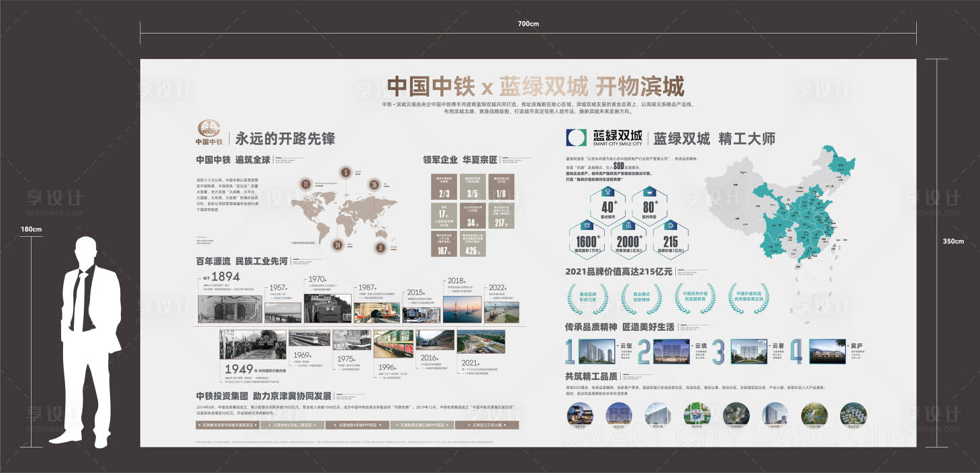Click the large numeral 1 beside 云玺
The width and height of the screenshot is (980, 473).
coord(569,351)
